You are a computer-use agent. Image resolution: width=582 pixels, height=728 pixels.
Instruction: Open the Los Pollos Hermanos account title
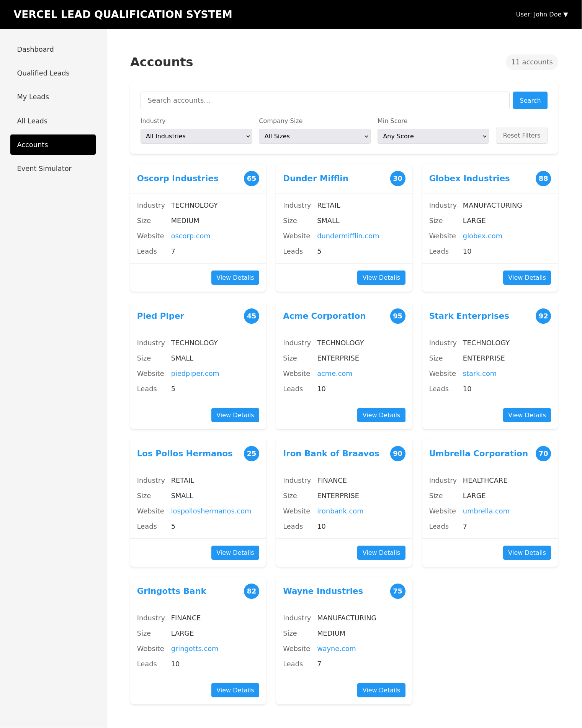pos(185,454)
